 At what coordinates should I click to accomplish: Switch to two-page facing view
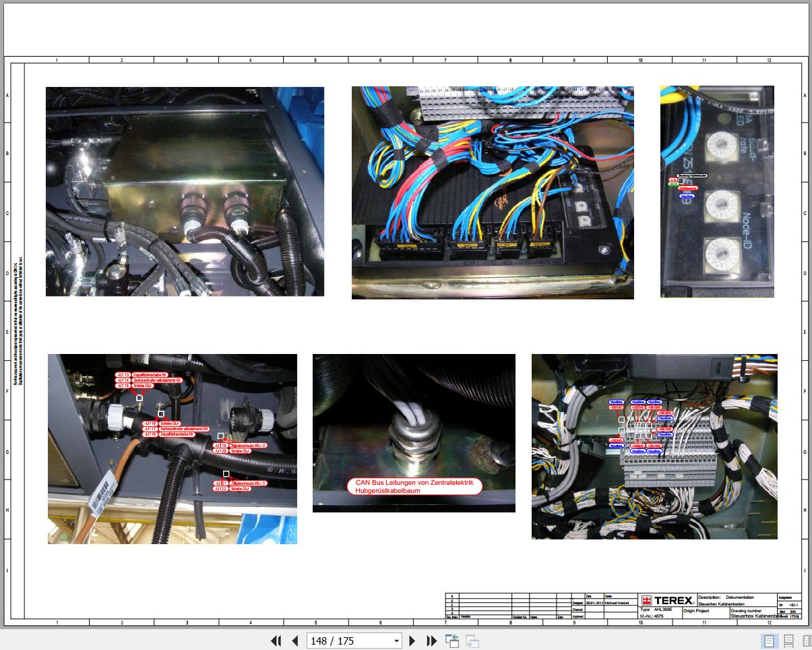click(x=807, y=641)
